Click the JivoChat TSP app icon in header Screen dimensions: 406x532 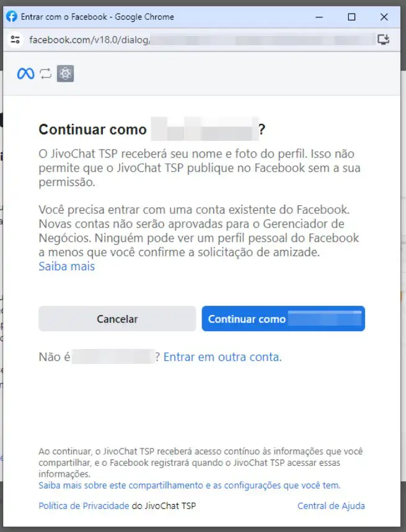(x=65, y=73)
